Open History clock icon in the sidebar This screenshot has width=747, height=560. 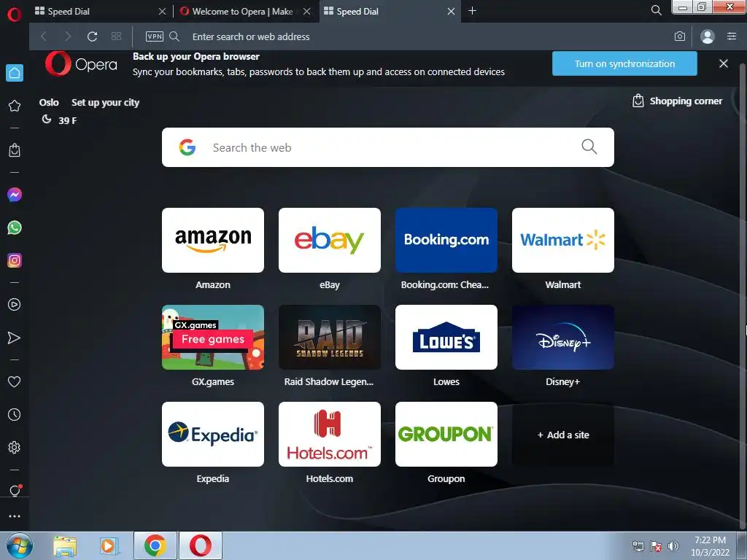(15, 415)
